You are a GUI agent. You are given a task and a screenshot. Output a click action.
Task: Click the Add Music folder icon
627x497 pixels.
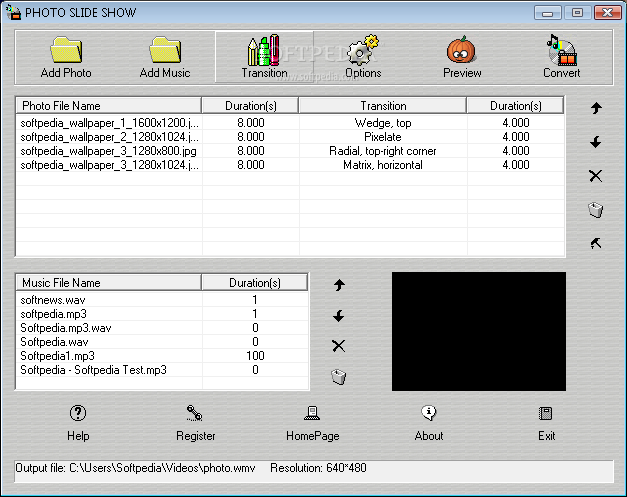165,50
